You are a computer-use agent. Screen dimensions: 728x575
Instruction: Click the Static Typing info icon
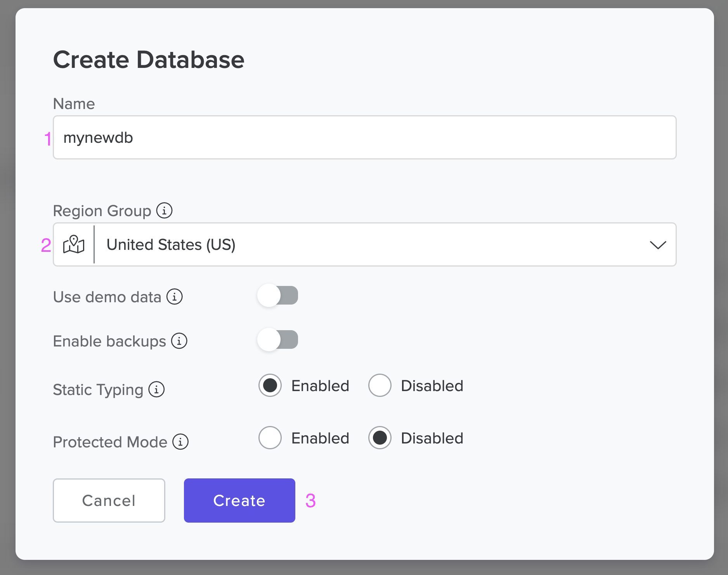point(157,389)
